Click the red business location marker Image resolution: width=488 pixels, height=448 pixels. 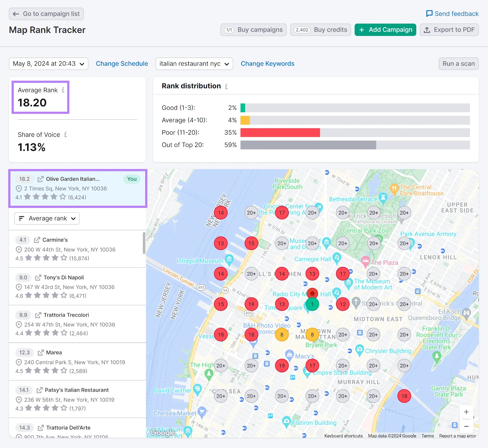pos(312,293)
